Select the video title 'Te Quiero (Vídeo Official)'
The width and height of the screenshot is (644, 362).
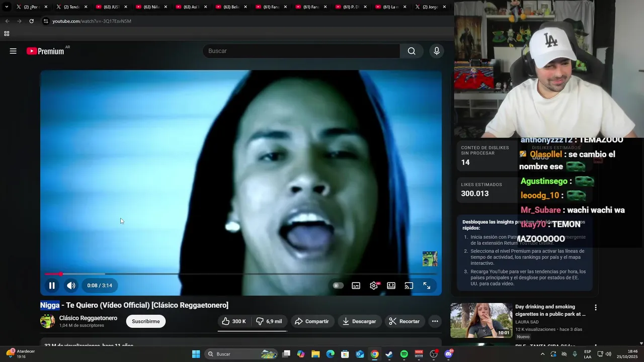pyautogui.click(x=108, y=305)
